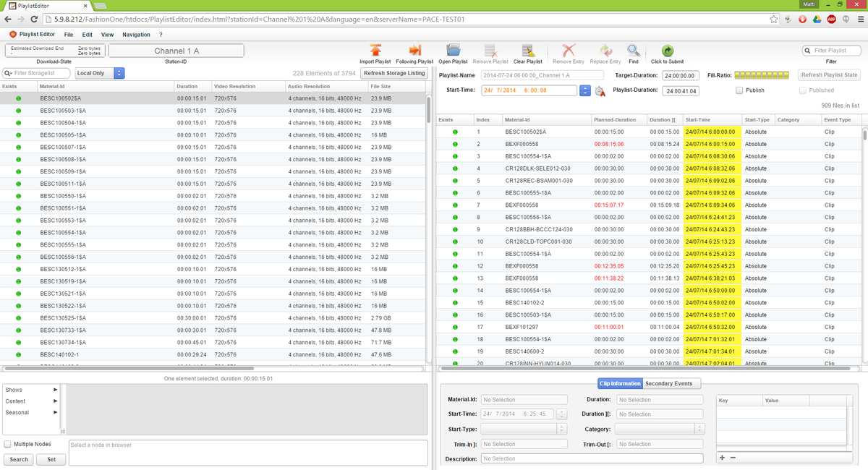Screen dimensions: 868x470
Task: Open the Navigation menu
Action: [x=137, y=34]
